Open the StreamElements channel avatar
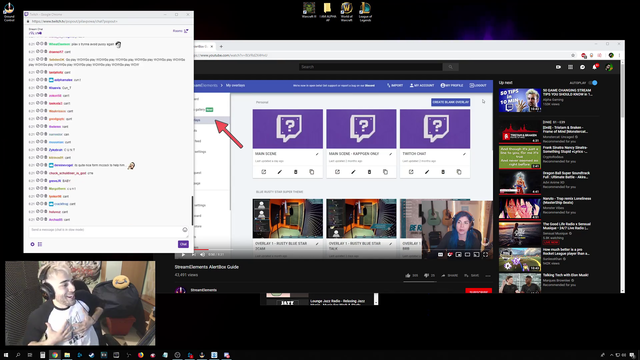Image resolution: width=640 pixels, height=360 pixels. [x=180, y=291]
